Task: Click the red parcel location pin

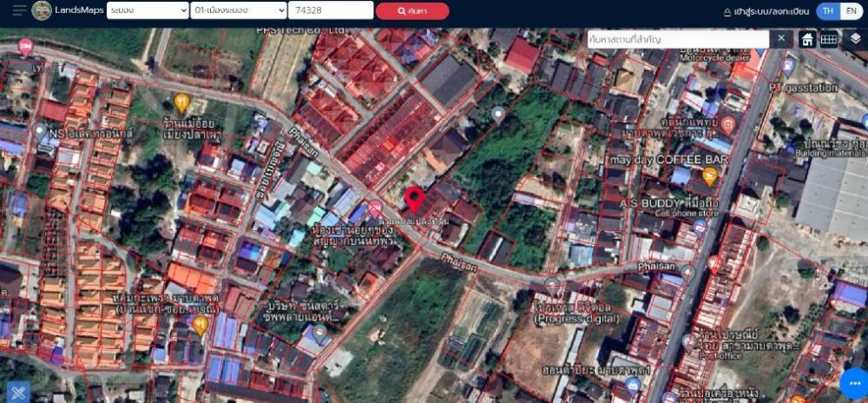Action: point(414,199)
